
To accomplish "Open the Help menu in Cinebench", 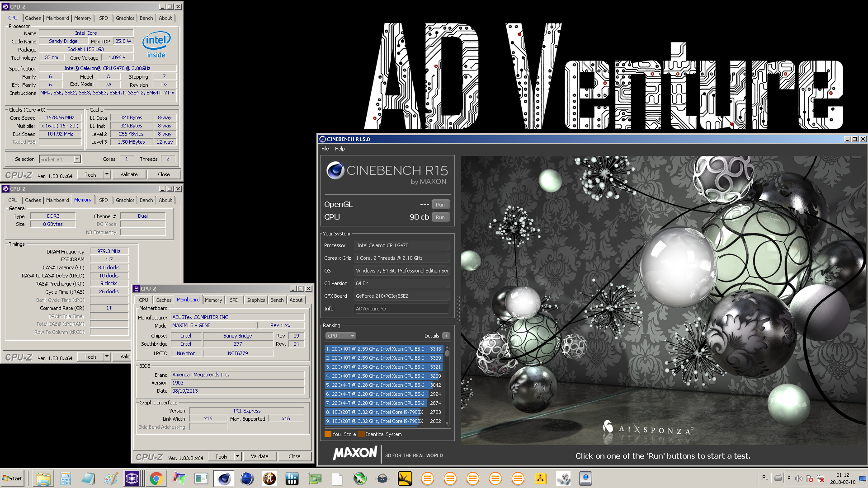I will (x=340, y=149).
